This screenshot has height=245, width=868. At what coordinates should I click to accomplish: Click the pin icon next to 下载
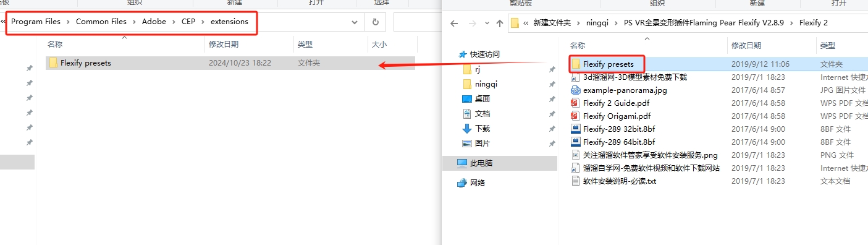[552, 129]
